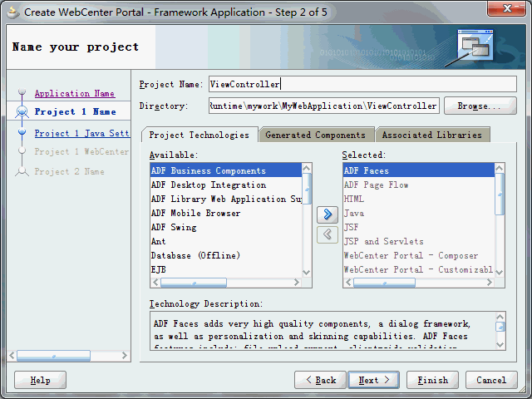This screenshot has height=399, width=532.
Task: Click the add-to-selected right arrow button
Action: (x=327, y=214)
